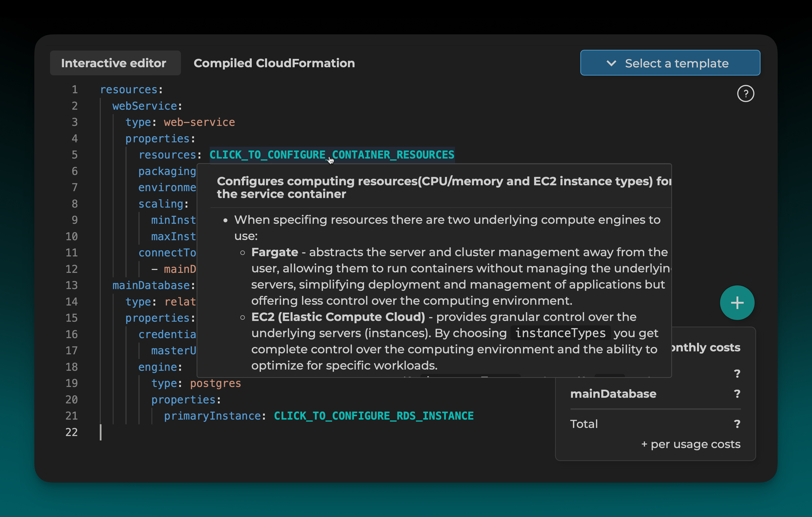Select mainDatabase row in costs panel
This screenshot has width=812, height=517.
[655, 394]
